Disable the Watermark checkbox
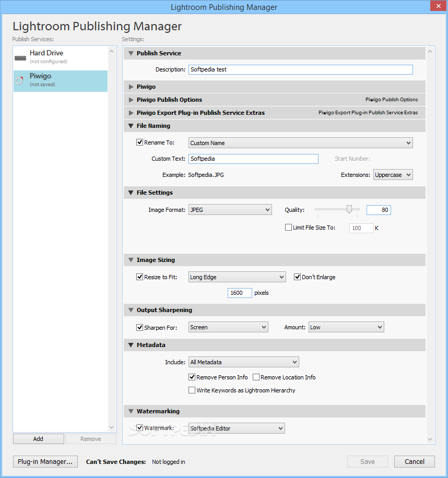Image resolution: width=448 pixels, height=478 pixels. tap(140, 428)
